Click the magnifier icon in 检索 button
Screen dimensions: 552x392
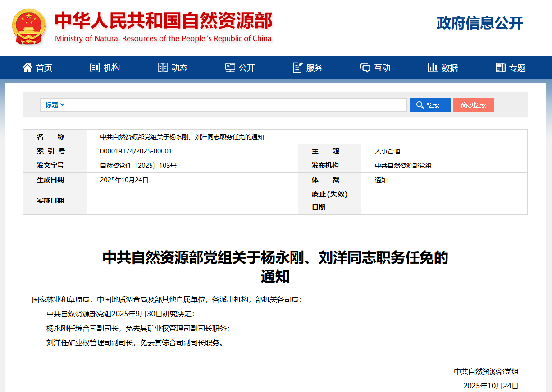click(420, 105)
